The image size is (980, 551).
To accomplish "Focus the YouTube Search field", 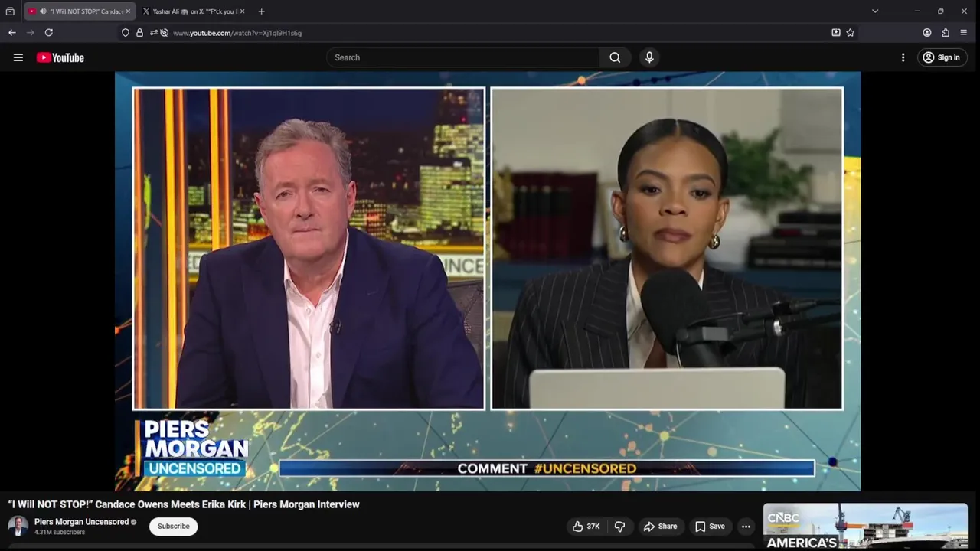I will coord(462,57).
